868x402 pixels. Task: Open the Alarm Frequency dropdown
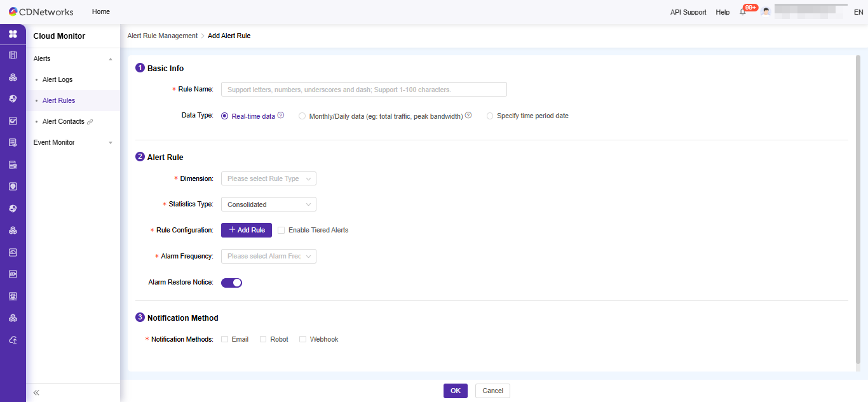pyautogui.click(x=268, y=256)
